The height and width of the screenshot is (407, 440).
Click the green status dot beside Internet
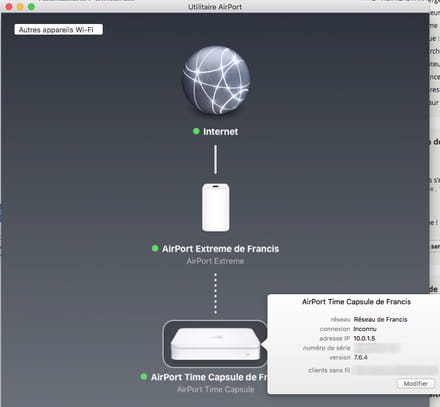[x=196, y=131]
